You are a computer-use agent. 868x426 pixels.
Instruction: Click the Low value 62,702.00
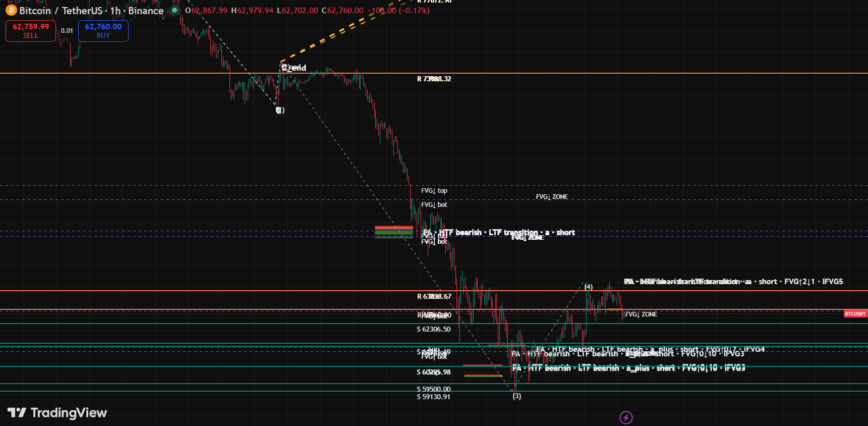pyautogui.click(x=300, y=11)
